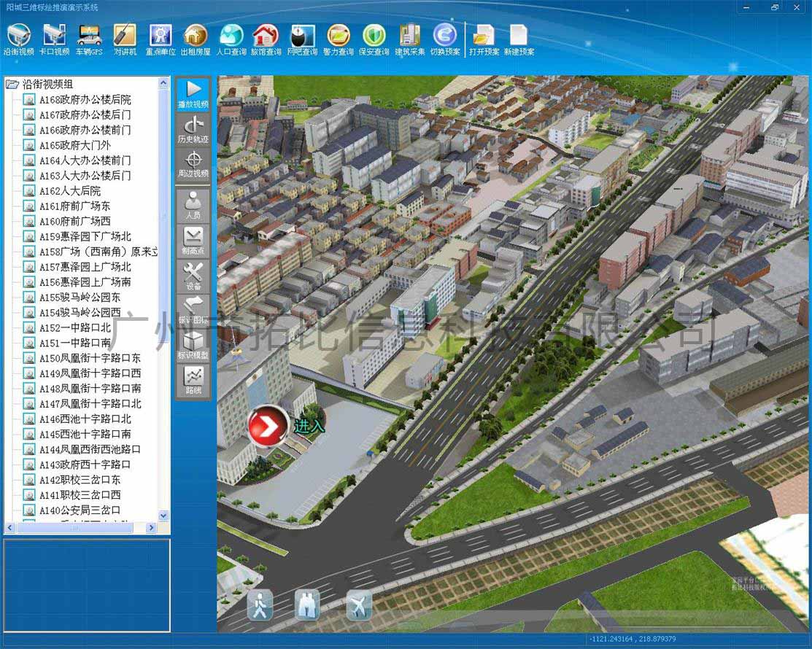
Task: Select camera A157惠泽园上广场北
Action: 85,267
